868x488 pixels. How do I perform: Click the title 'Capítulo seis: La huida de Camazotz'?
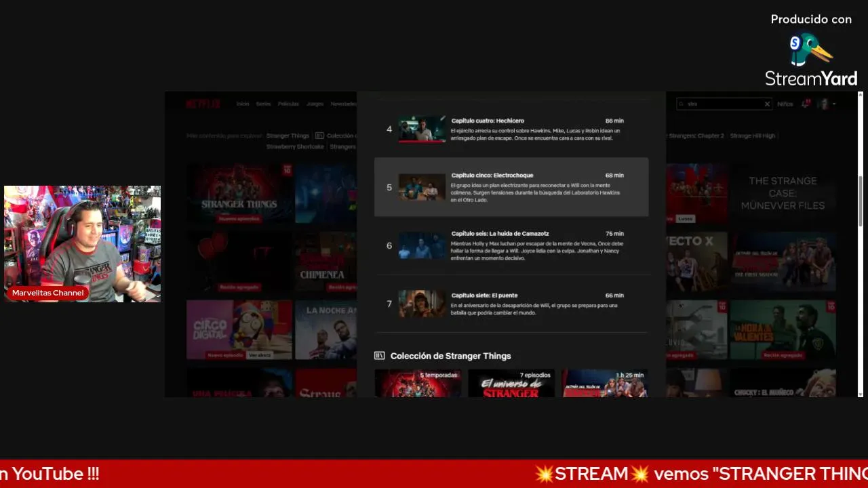[x=500, y=234]
